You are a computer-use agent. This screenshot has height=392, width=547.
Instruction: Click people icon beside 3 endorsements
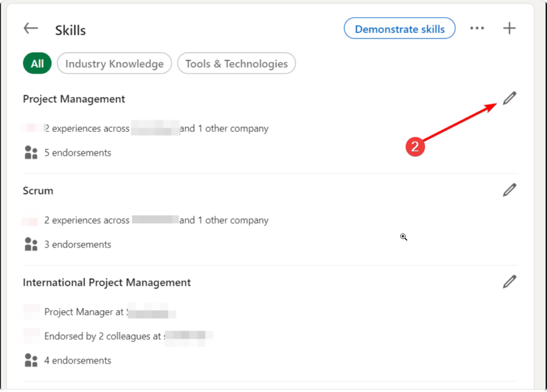tap(31, 245)
